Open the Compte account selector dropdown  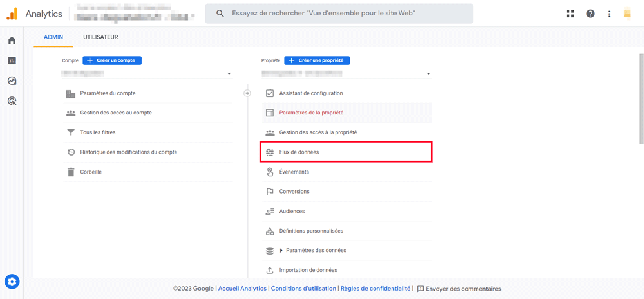coord(147,74)
